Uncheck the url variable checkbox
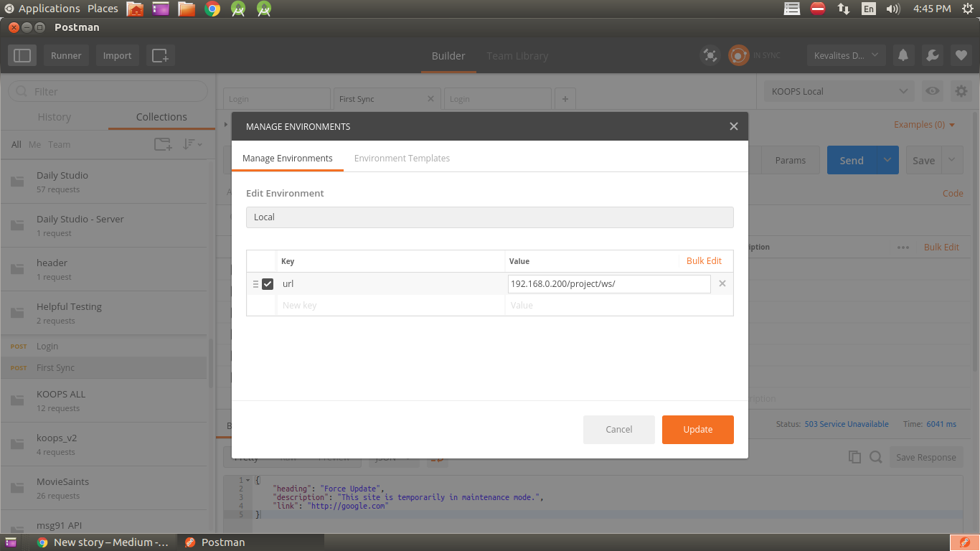Viewport: 980px width, 551px height. click(268, 284)
